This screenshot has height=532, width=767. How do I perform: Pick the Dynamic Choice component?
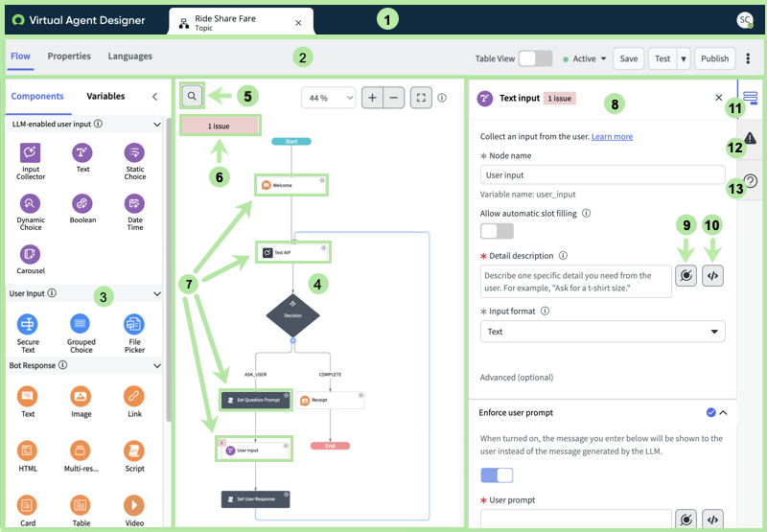pyautogui.click(x=30, y=203)
